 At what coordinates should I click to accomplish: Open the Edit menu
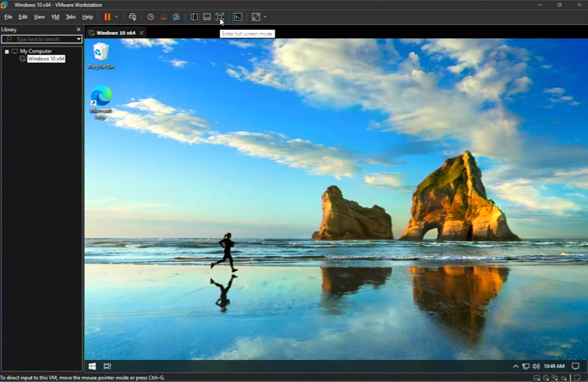coord(23,17)
